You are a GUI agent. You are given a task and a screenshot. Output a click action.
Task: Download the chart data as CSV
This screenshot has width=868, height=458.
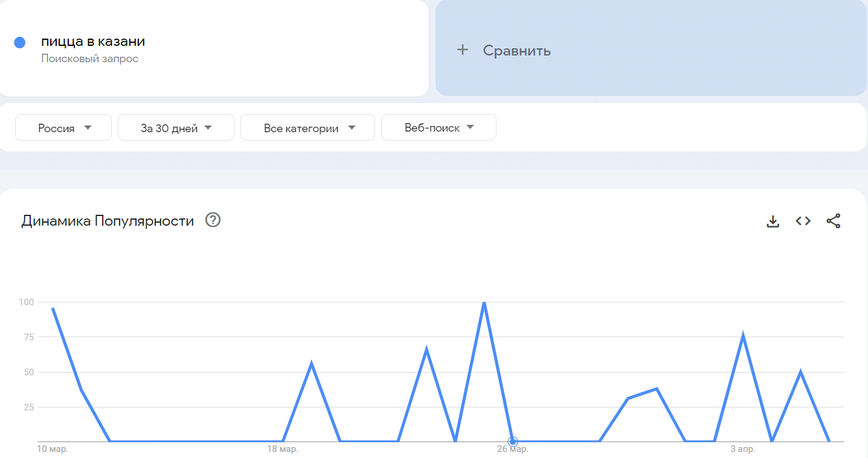tap(773, 221)
